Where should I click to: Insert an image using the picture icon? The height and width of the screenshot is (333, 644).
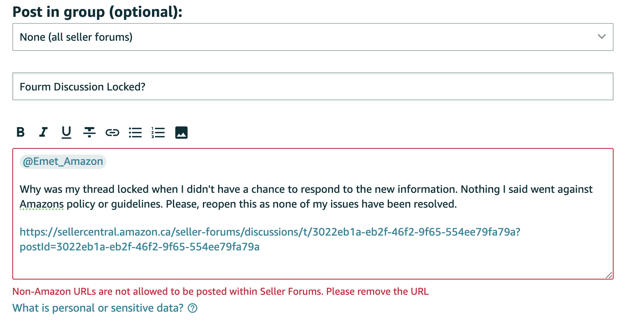point(182,132)
